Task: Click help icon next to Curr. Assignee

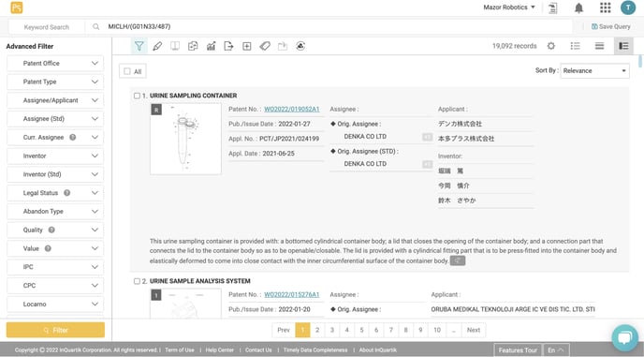Action: pyautogui.click(x=73, y=138)
